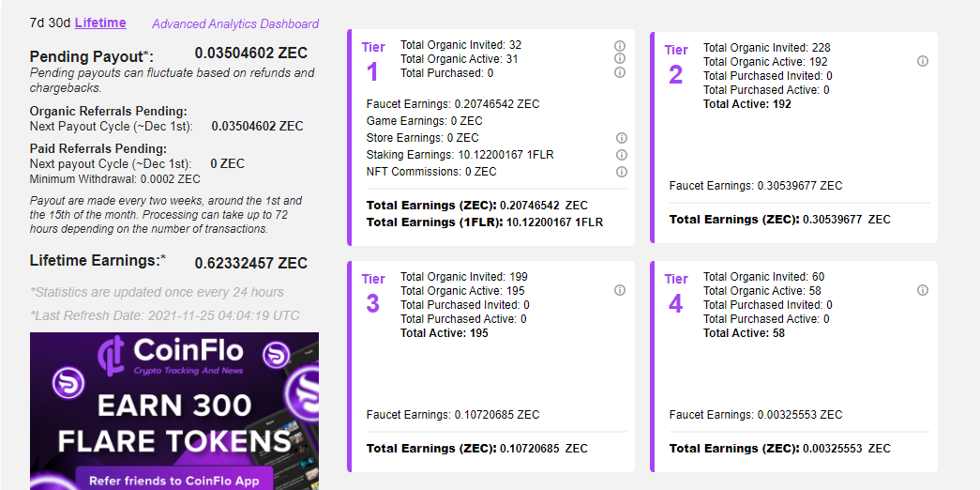Click the Tier 3 heading label
This screenshot has width=980, height=490.
pos(373,279)
